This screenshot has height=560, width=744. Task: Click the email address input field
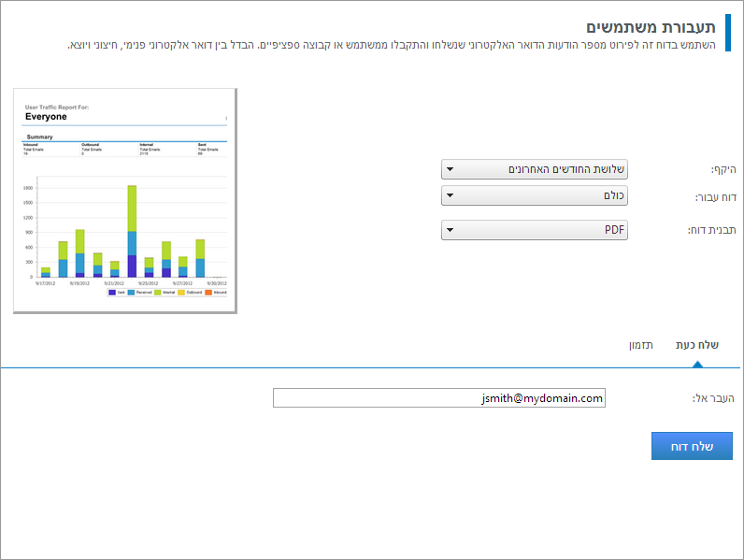[x=439, y=398]
